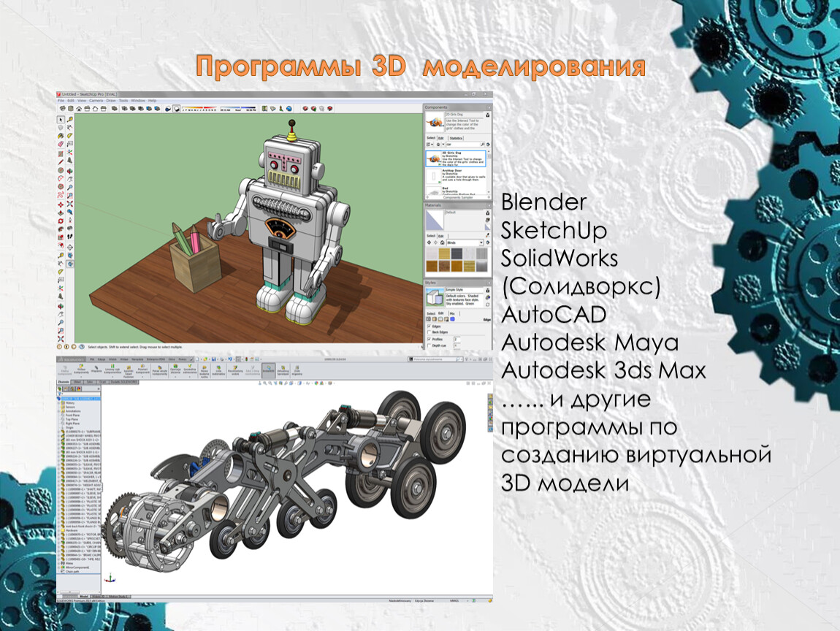Viewport: 840px width, 631px height.
Task: Toggle the Depth cue checkbox in Styles
Action: tap(429, 345)
